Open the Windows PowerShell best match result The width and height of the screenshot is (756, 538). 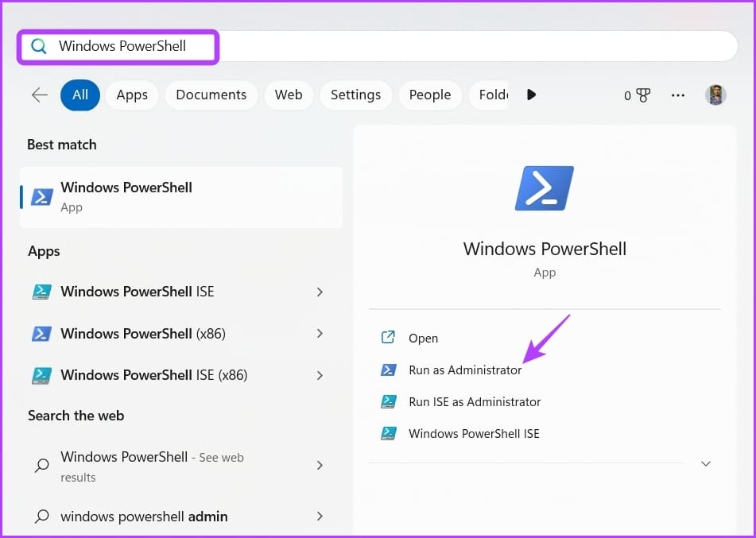tap(181, 197)
